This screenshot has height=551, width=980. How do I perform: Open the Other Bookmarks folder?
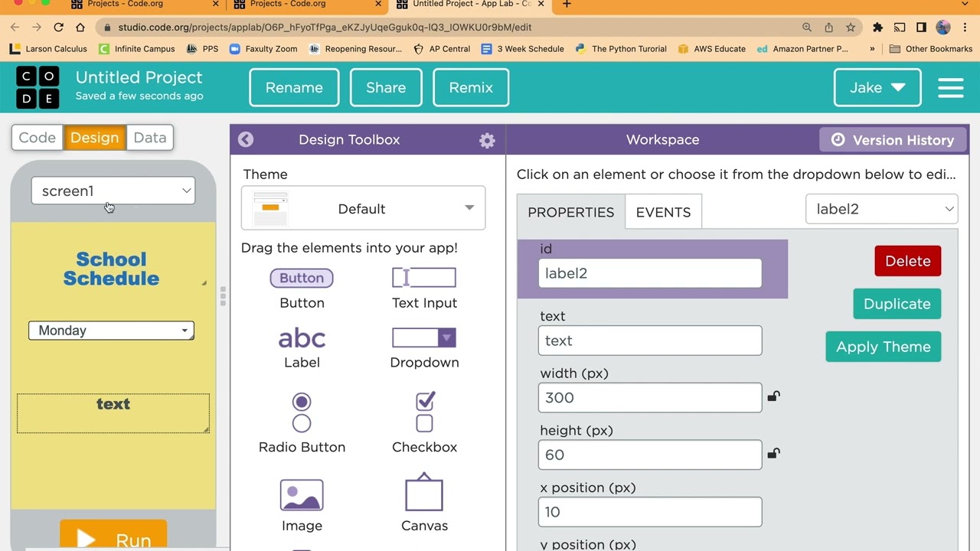tap(930, 49)
